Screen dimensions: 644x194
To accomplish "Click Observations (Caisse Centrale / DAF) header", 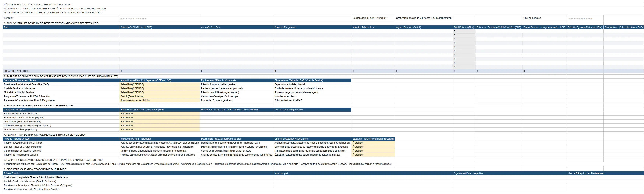I will 624,27.
